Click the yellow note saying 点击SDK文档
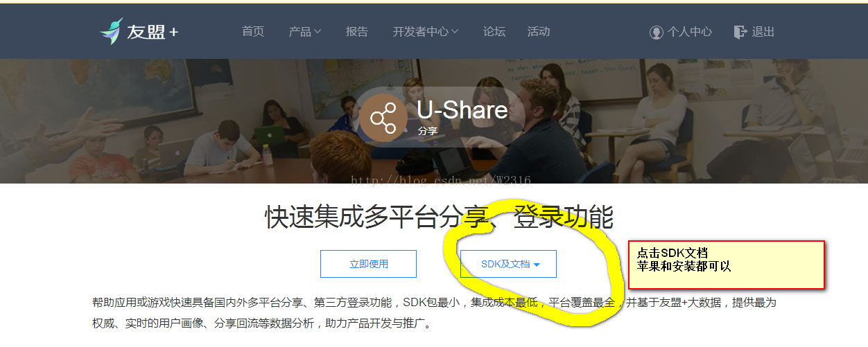 click(x=727, y=265)
